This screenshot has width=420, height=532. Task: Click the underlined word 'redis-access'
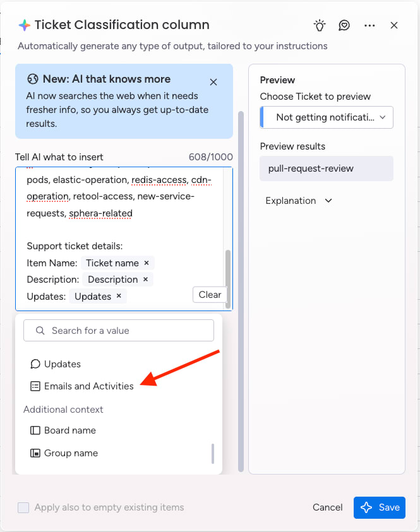[x=159, y=180]
